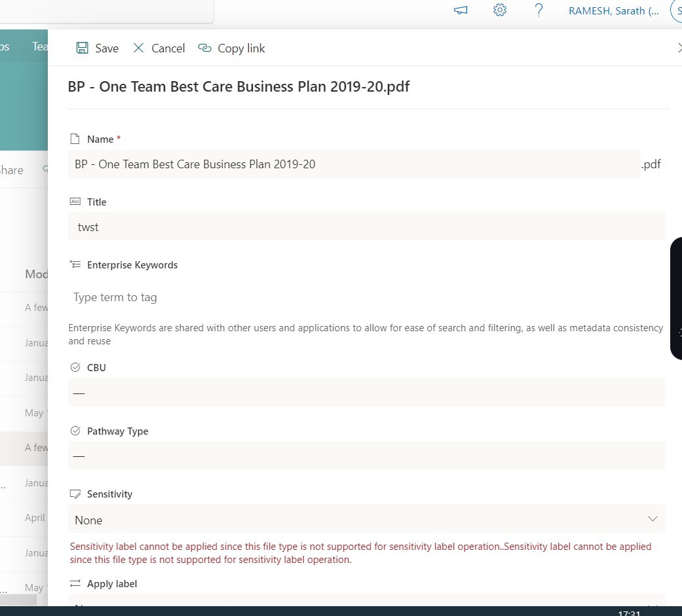The width and height of the screenshot is (682, 616).
Task: Click Copy link button
Action: click(x=231, y=48)
